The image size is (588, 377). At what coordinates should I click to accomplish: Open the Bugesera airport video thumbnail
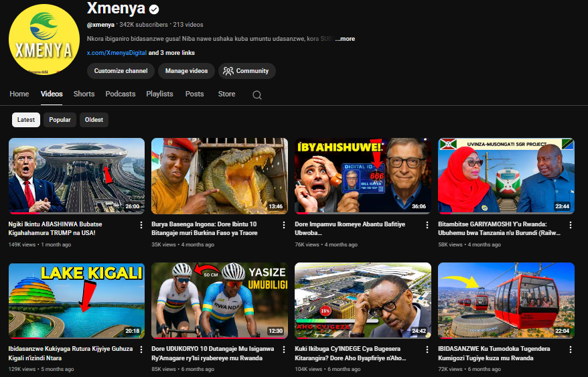(363, 301)
